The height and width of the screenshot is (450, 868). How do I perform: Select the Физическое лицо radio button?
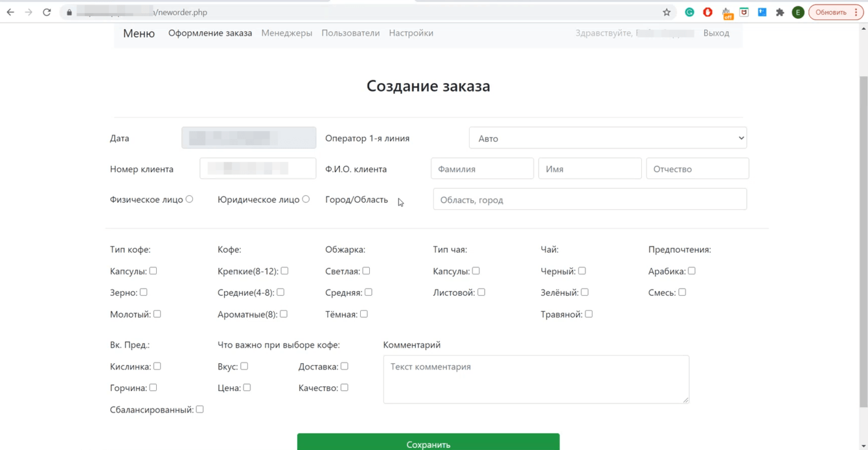pos(189,199)
